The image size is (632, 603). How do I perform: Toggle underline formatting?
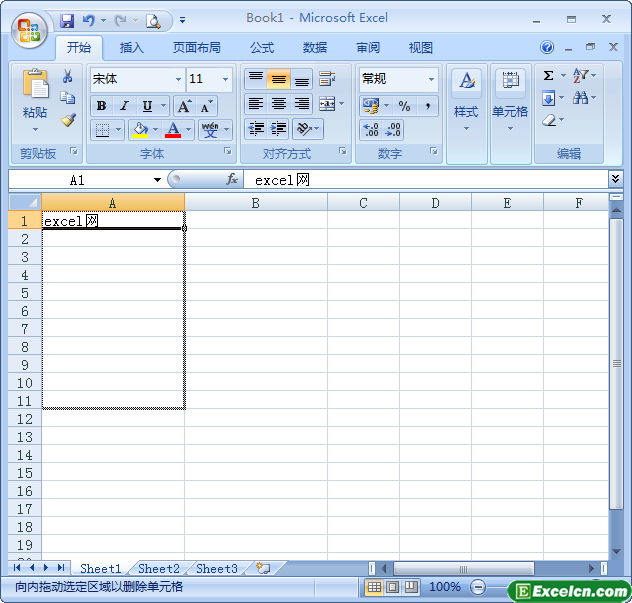tap(148, 106)
